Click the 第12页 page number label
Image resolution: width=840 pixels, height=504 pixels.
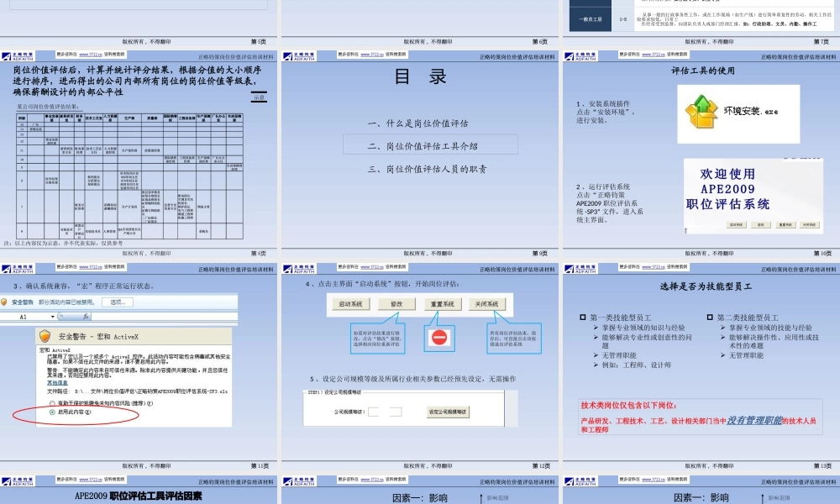click(x=541, y=466)
